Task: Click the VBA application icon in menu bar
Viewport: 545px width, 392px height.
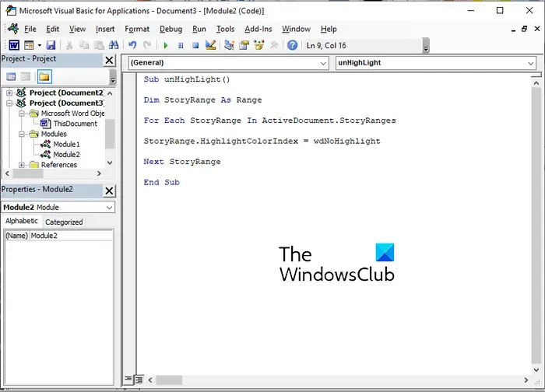Action: (x=13, y=29)
